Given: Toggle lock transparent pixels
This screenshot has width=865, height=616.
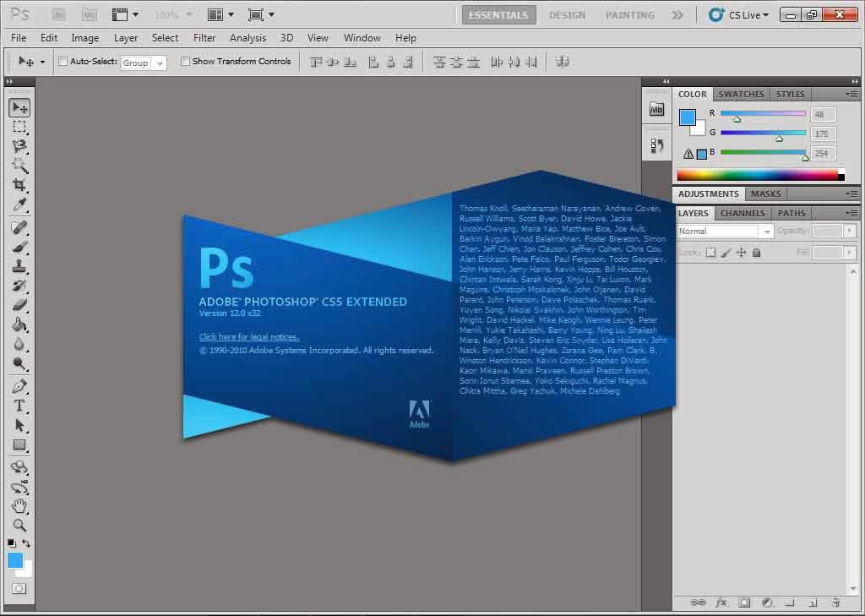Looking at the screenshot, I should 710,253.
